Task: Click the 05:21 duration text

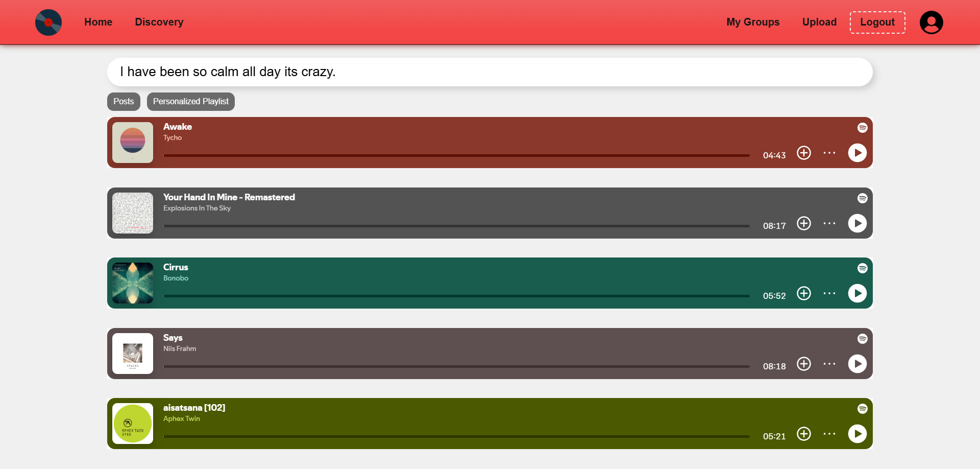Action: 774,436
